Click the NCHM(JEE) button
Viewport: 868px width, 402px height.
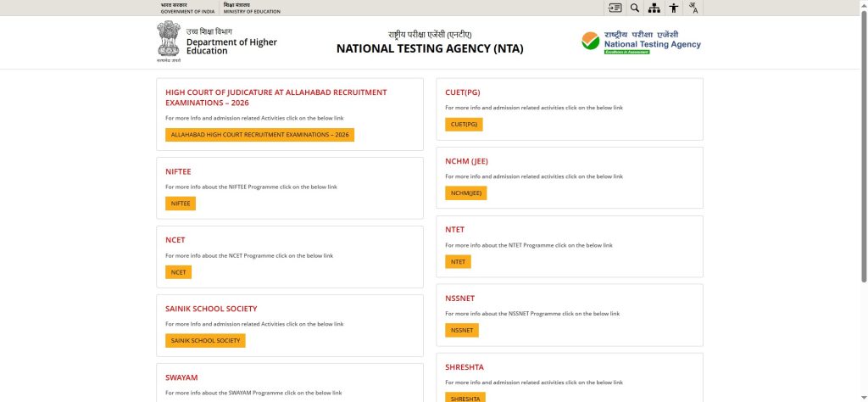click(466, 193)
